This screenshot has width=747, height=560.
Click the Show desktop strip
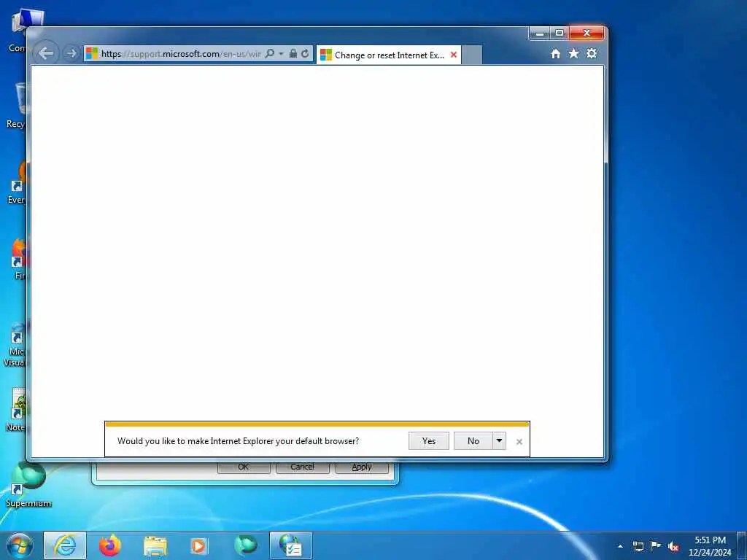742,545
